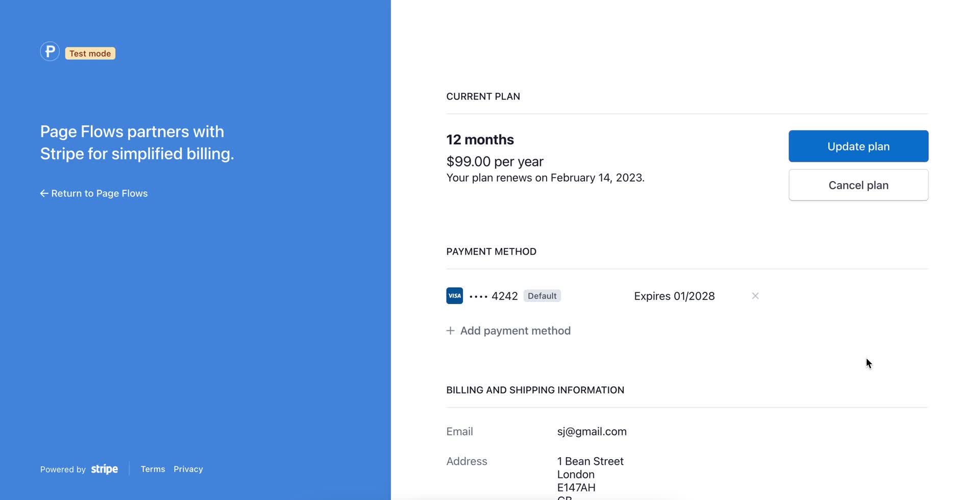The image size is (980, 500).
Task: Click the BILLING AND SHIPPING INFORMATION heading
Action: tap(535, 390)
